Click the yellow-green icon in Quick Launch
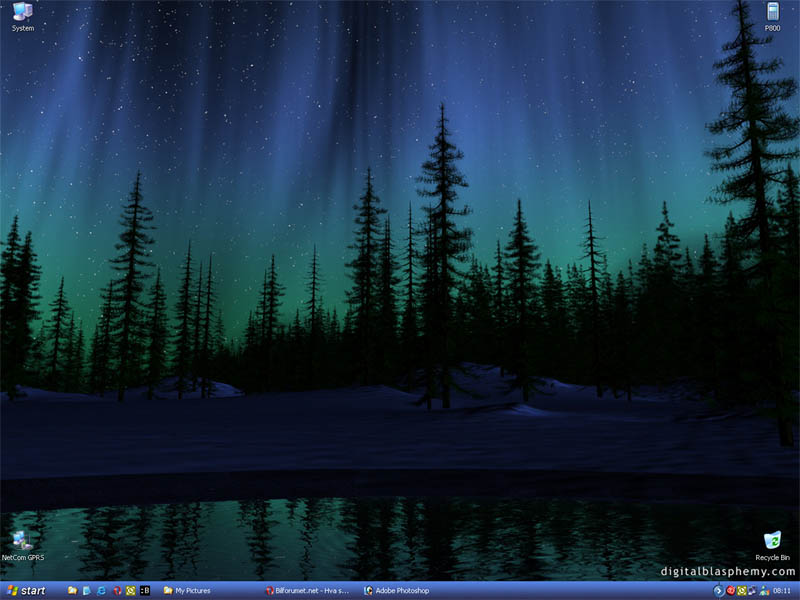 coord(130,591)
